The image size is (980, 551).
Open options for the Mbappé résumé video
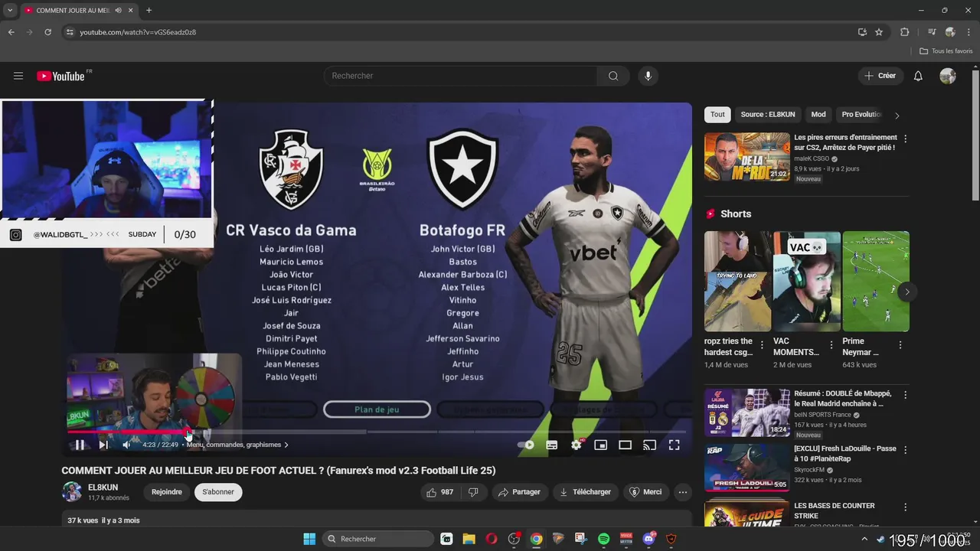pos(906,396)
